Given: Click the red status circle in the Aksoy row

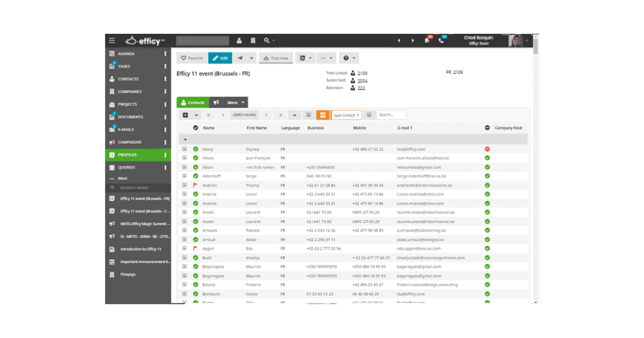Looking at the screenshot, I should pyautogui.click(x=487, y=149).
